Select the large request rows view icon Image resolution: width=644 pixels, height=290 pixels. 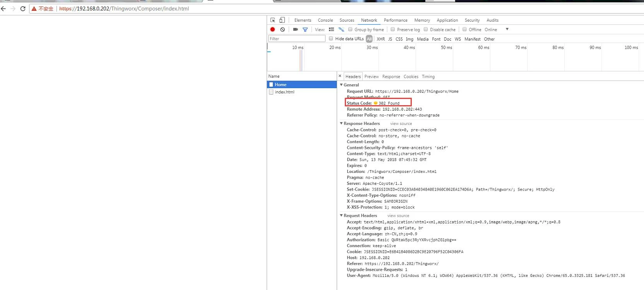click(331, 29)
